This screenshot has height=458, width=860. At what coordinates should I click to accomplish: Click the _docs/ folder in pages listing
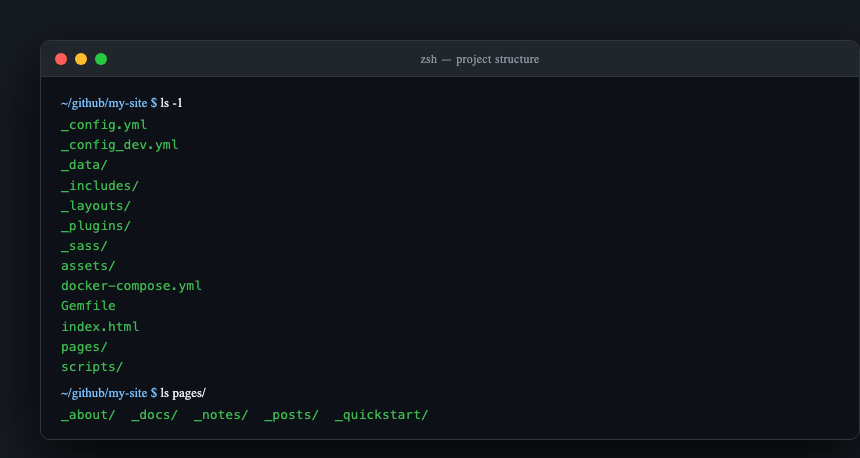(x=155, y=415)
